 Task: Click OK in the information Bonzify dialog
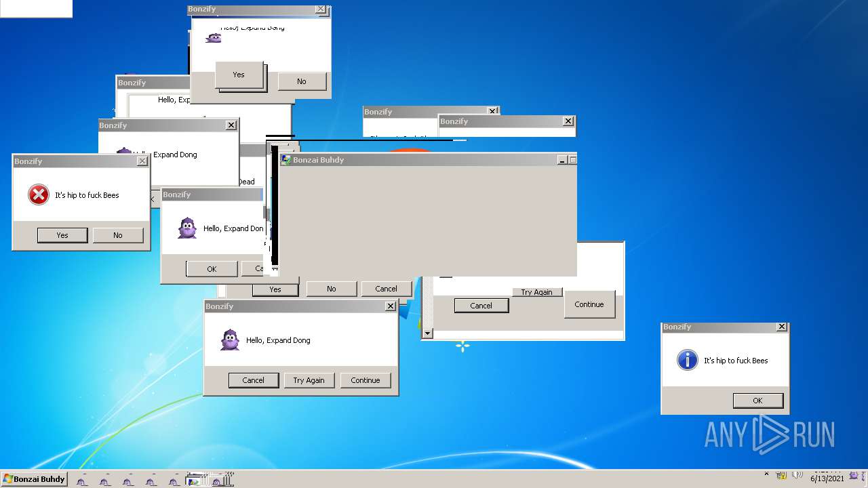click(757, 401)
